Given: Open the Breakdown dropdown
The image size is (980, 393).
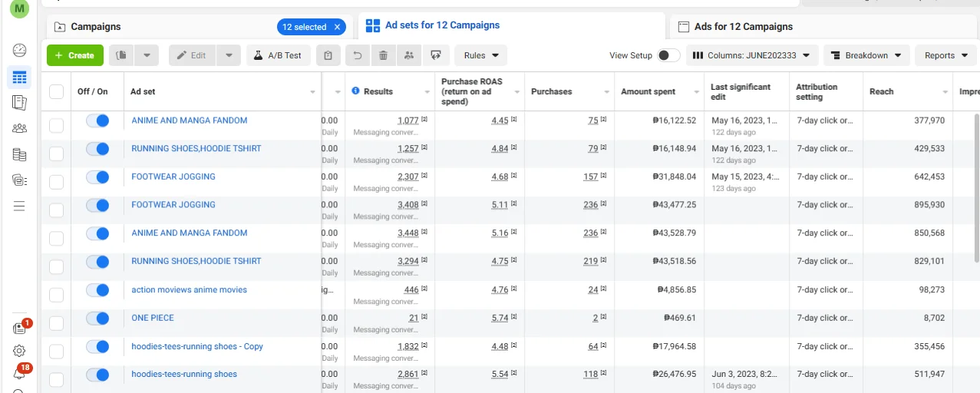Looking at the screenshot, I should click(x=867, y=55).
